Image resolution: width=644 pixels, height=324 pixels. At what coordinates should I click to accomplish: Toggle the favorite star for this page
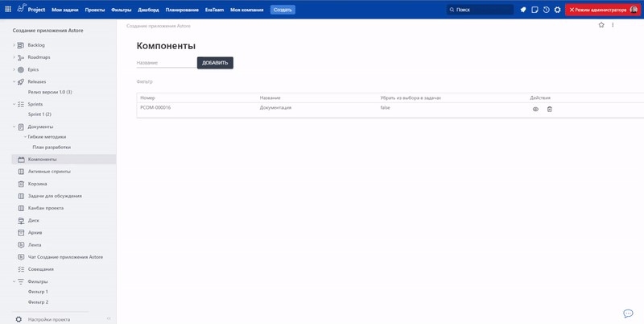pyautogui.click(x=601, y=25)
